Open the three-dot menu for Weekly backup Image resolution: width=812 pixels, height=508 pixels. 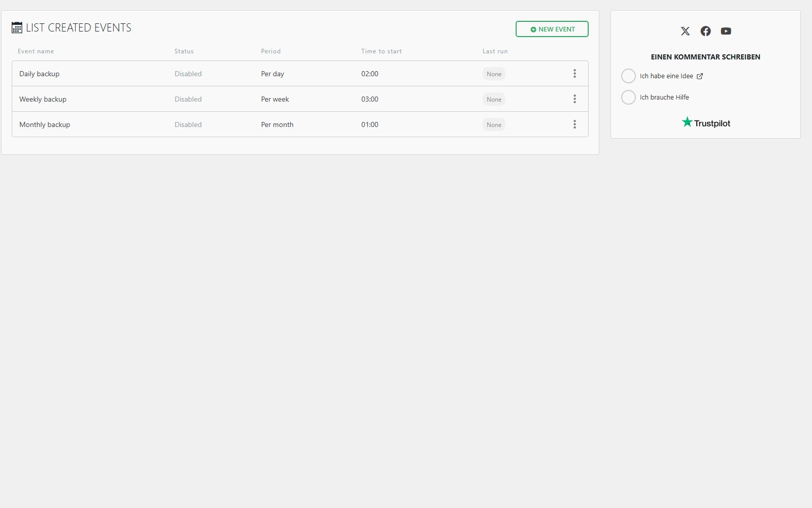point(574,99)
